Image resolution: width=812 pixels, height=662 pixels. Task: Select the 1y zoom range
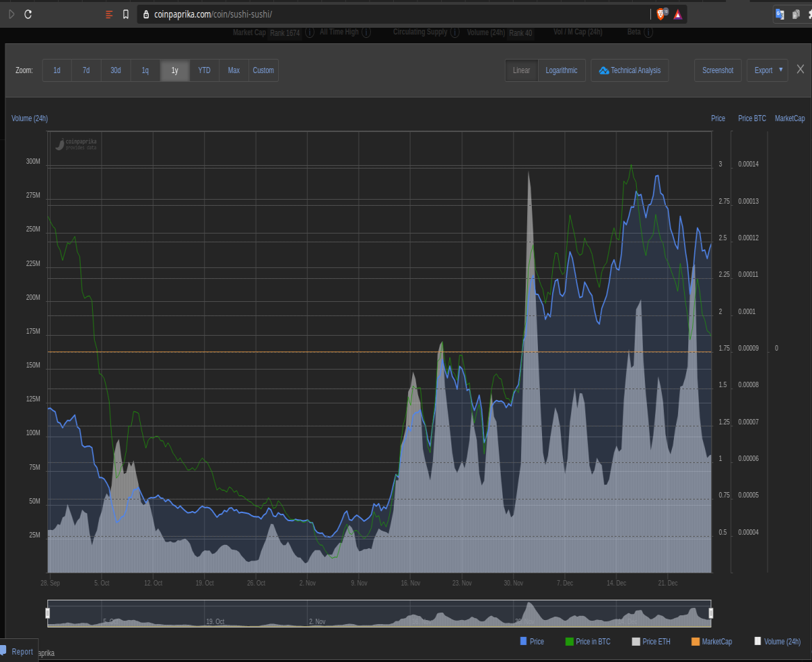[x=175, y=70]
